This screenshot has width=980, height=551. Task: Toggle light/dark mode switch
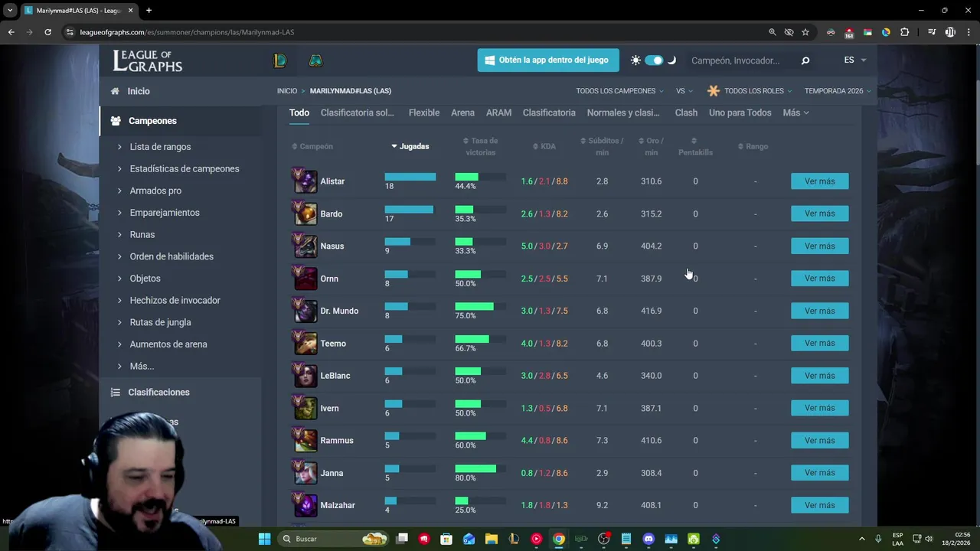[654, 60]
